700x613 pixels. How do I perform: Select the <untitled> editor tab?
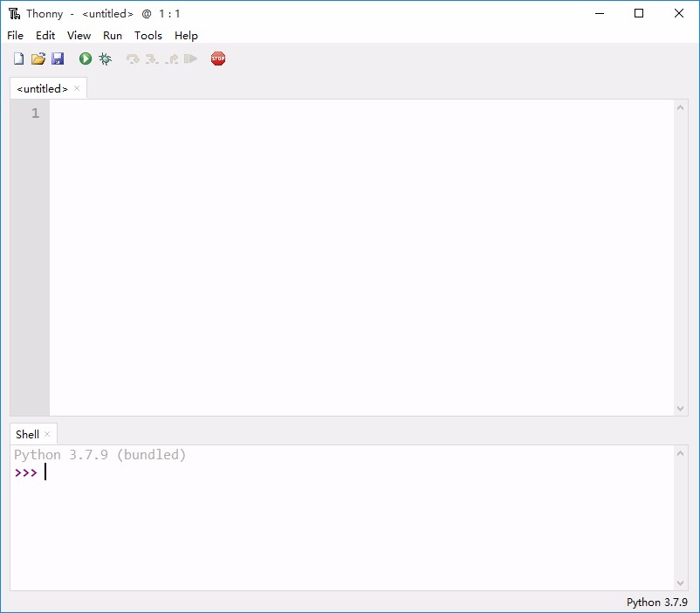point(42,88)
